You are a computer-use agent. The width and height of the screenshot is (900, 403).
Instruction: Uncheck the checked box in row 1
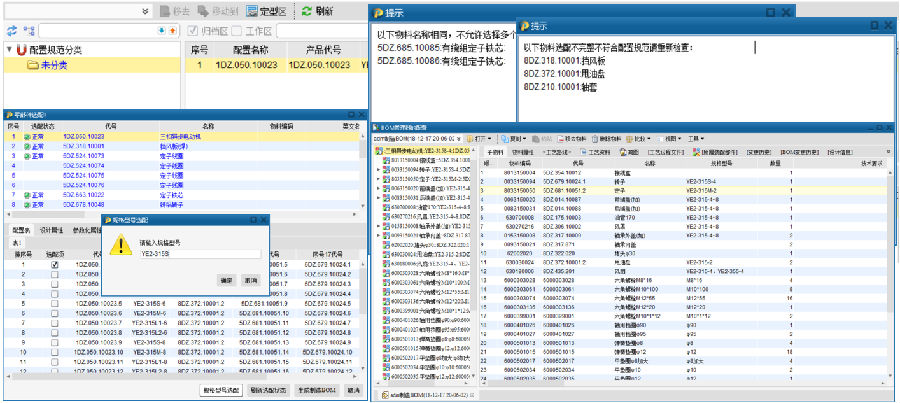[54, 264]
